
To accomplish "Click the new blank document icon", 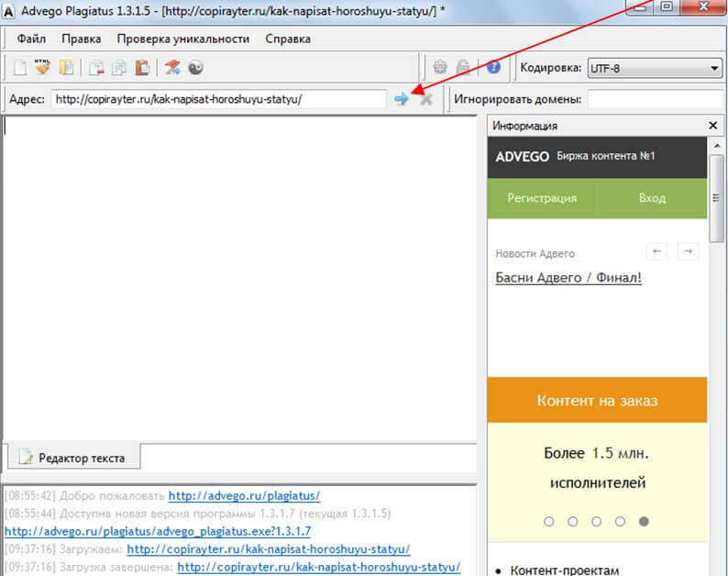I will 20,68.
